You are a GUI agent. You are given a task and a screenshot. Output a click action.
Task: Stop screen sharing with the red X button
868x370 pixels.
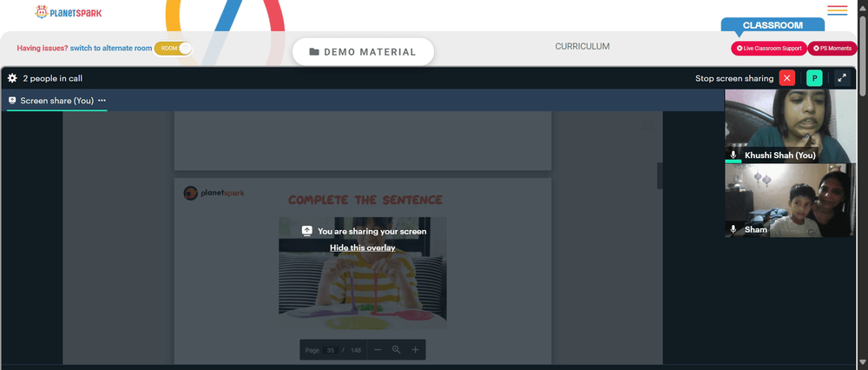click(786, 78)
